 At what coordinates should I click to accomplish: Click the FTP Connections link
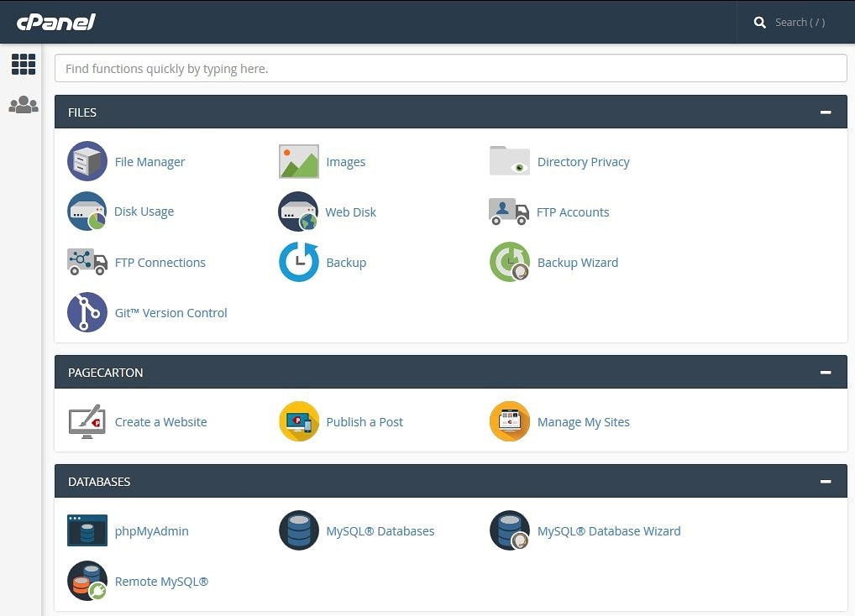coord(160,263)
